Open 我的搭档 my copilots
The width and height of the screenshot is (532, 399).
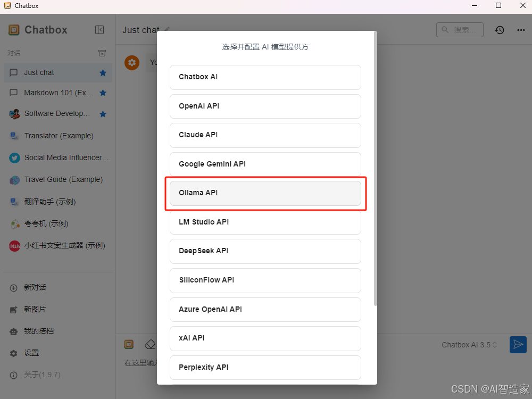click(x=58, y=331)
